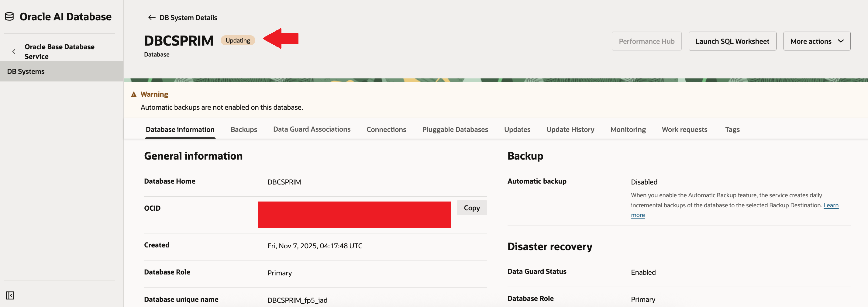Viewport: 868px width, 307px height.
Task: Launch SQL Worksheet
Action: coord(732,41)
